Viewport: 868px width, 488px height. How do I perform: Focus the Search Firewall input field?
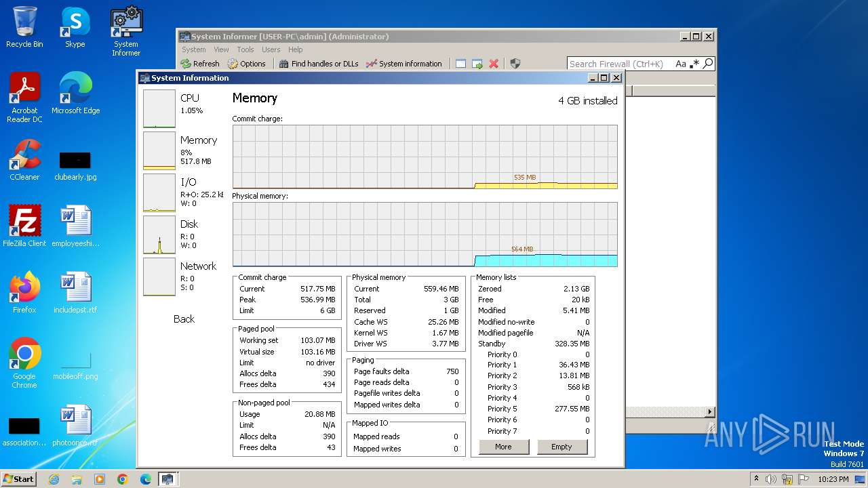[620, 64]
